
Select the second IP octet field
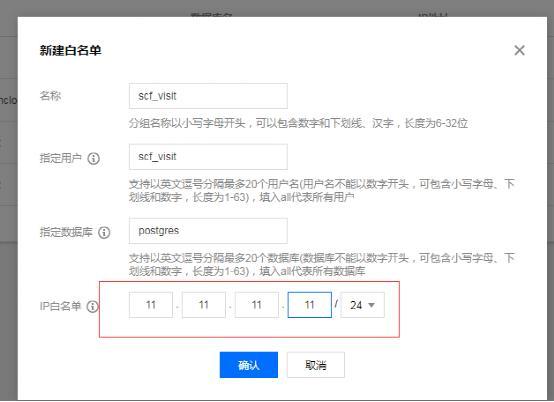[x=204, y=305]
